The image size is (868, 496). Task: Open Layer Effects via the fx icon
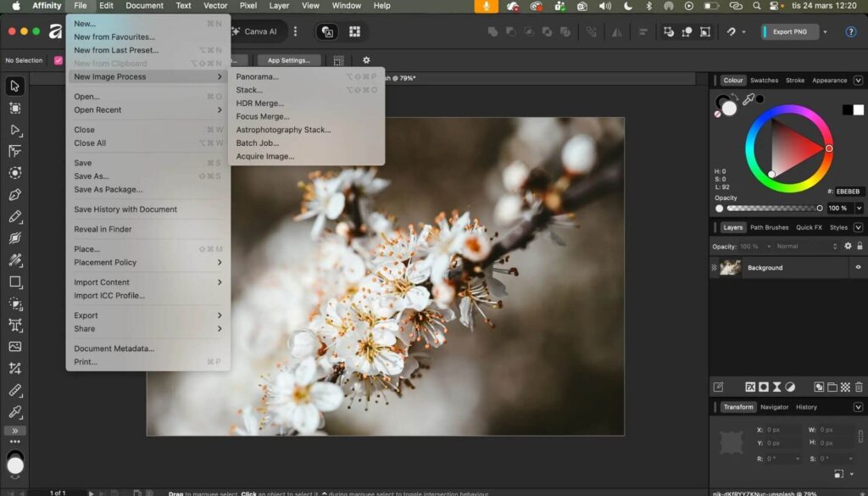coord(750,386)
